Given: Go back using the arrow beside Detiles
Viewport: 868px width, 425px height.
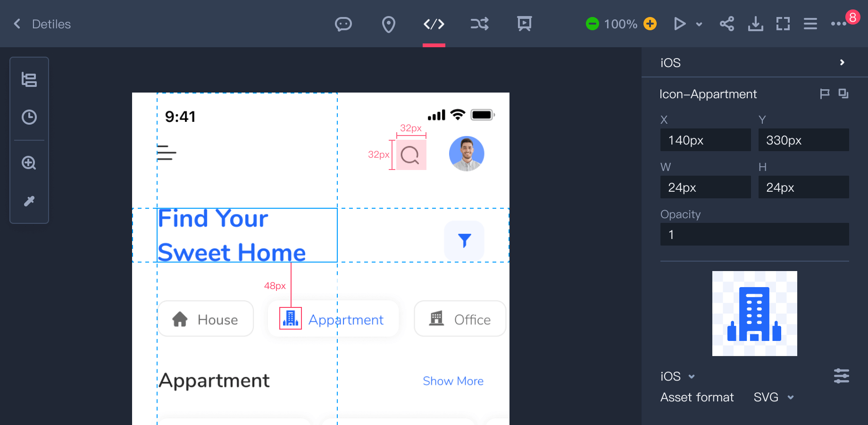Looking at the screenshot, I should coord(17,24).
